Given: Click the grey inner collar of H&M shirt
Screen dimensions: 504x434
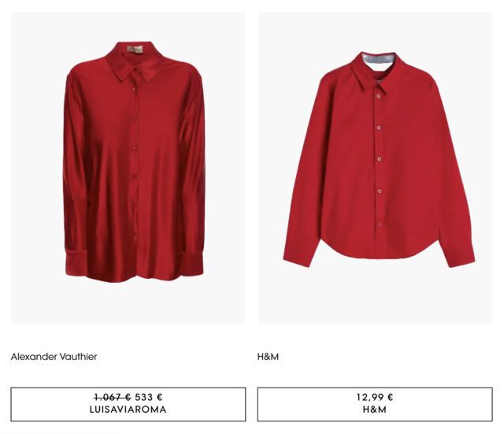Looking at the screenshot, I should (380, 59).
